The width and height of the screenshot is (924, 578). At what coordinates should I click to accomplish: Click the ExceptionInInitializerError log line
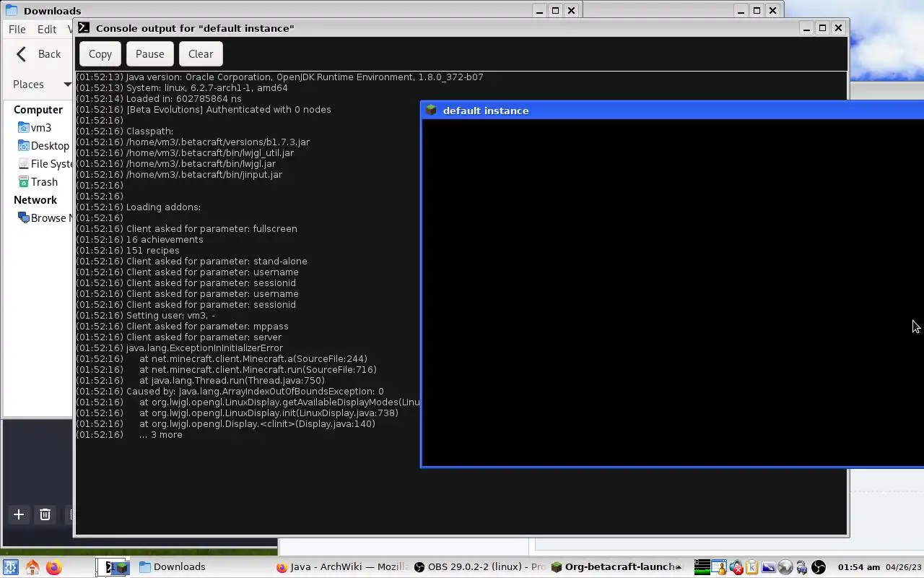click(x=180, y=348)
